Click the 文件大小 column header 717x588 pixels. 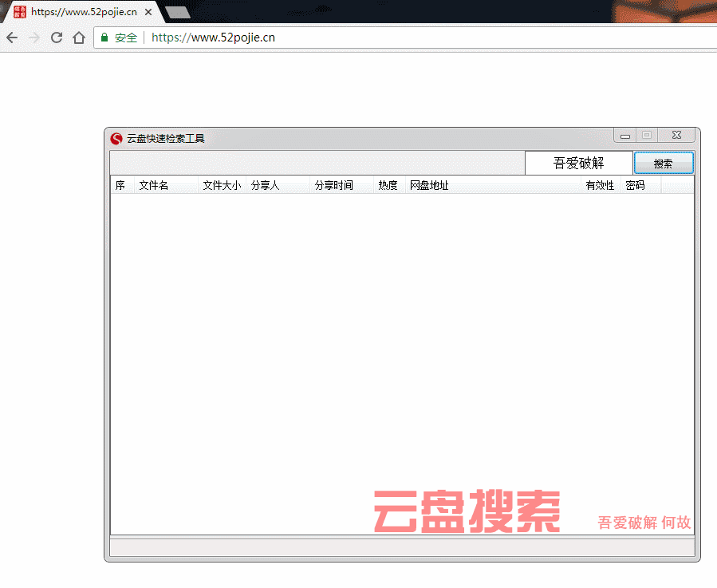pyautogui.click(x=222, y=185)
